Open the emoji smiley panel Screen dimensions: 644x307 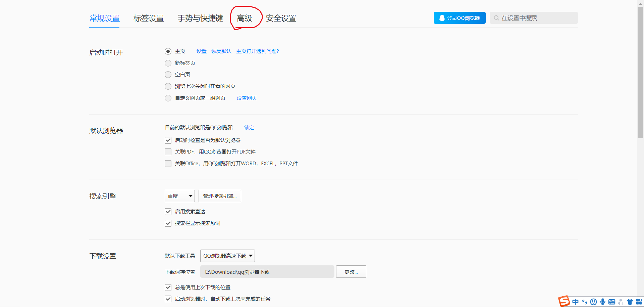[x=594, y=302]
